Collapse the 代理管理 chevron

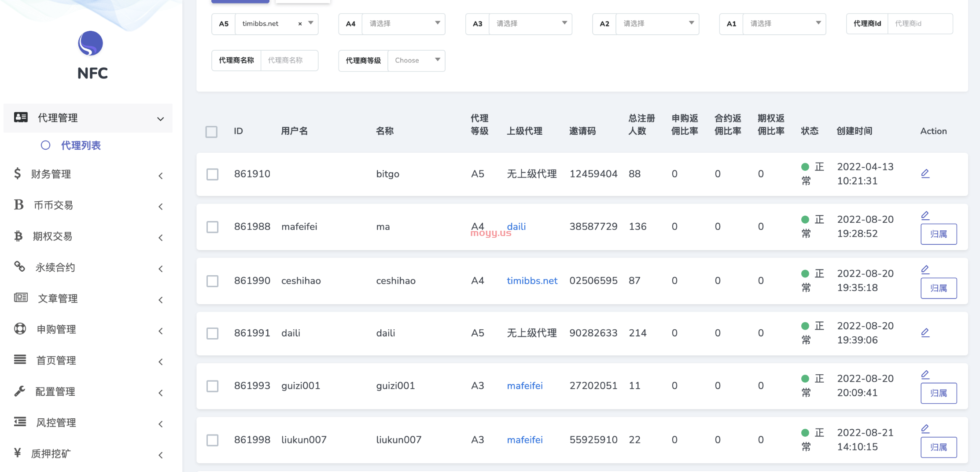[x=161, y=119]
